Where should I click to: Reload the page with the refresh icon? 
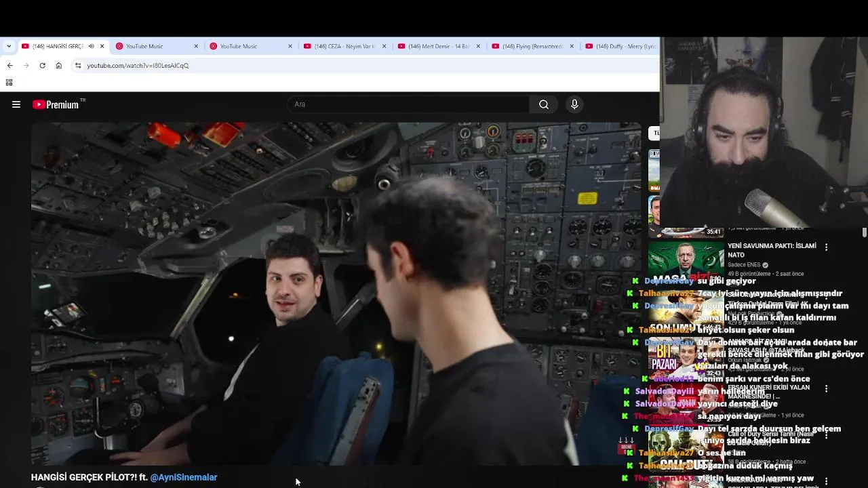pyautogui.click(x=43, y=66)
